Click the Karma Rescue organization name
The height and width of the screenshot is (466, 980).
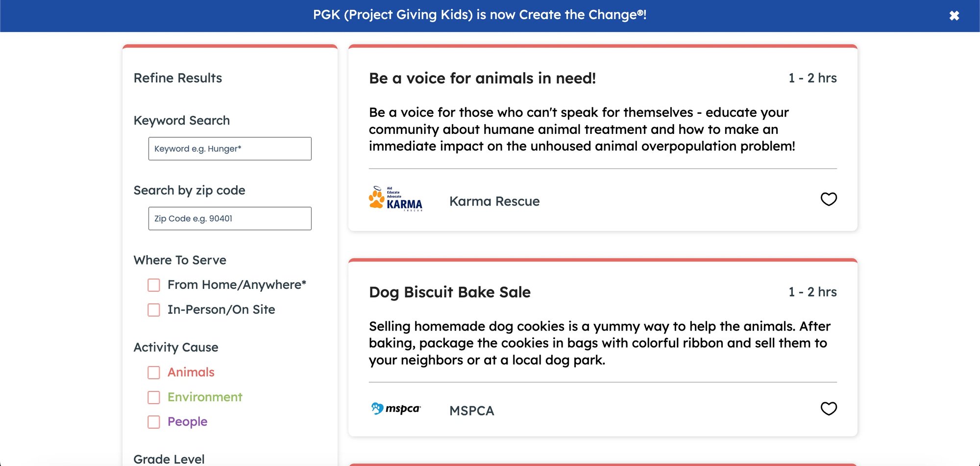(494, 201)
